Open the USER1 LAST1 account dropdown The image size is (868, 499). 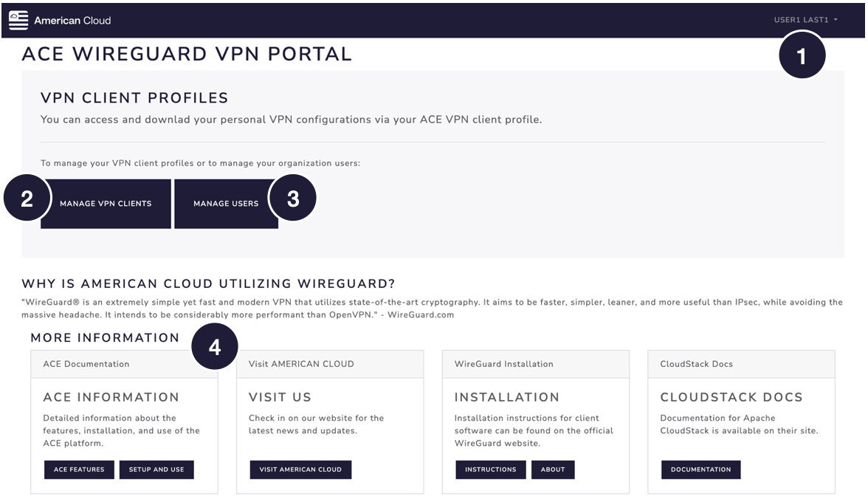[806, 20]
